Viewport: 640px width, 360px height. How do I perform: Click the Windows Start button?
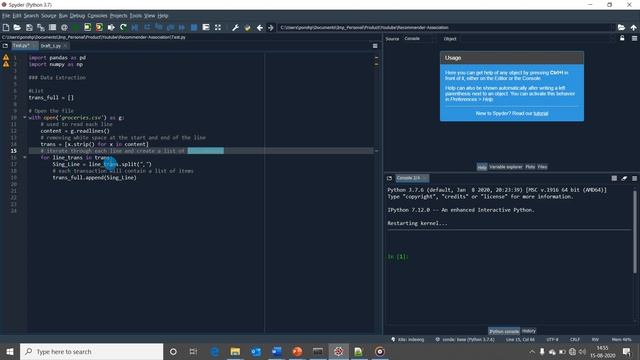point(10,351)
